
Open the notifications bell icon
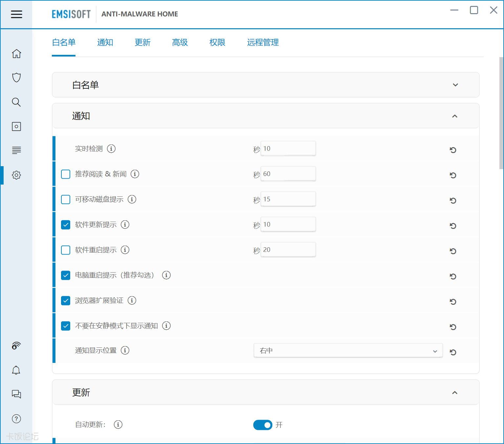pos(16,370)
